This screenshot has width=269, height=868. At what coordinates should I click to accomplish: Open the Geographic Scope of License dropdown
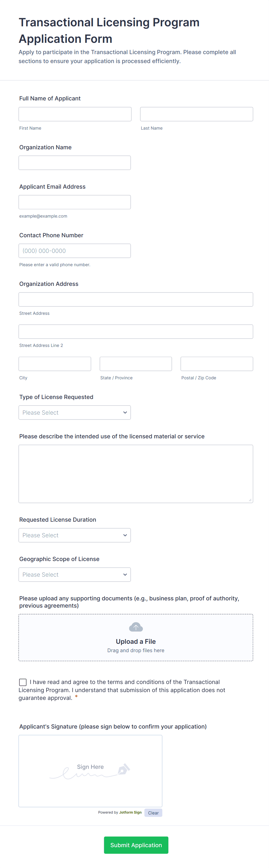tap(74, 575)
